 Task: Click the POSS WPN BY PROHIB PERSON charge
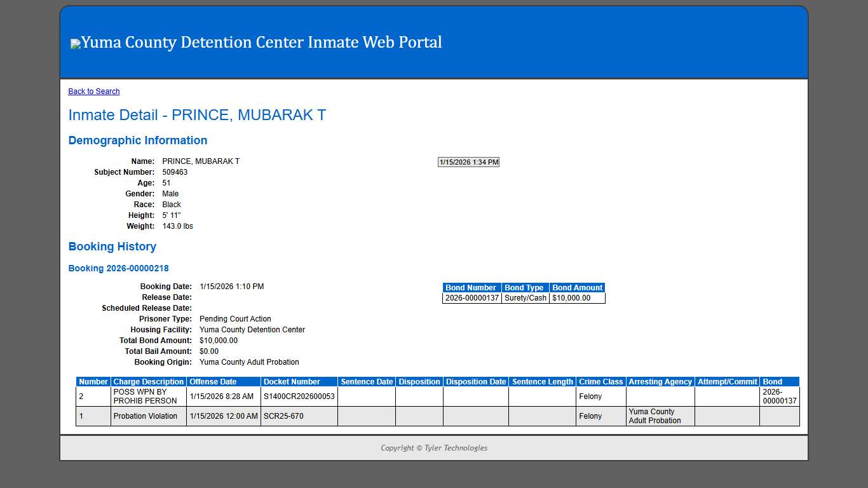coord(148,396)
